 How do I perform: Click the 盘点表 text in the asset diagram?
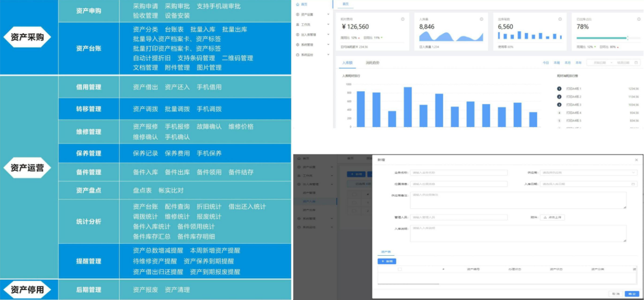142,190
